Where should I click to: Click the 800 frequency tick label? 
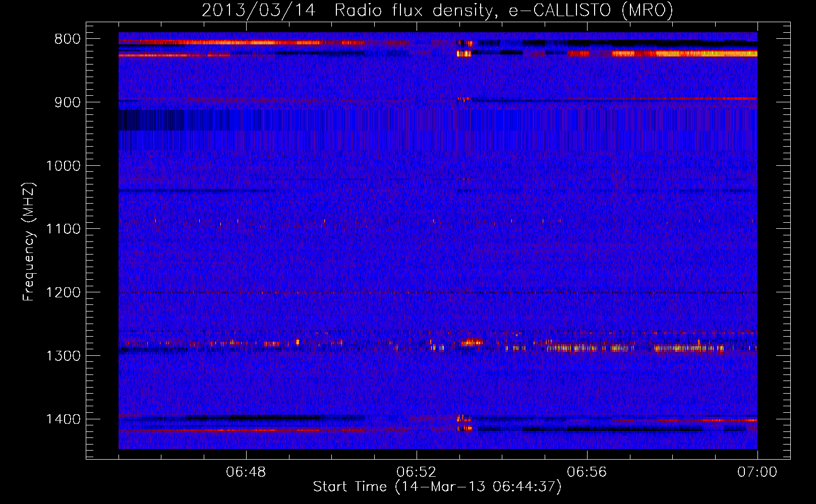click(68, 39)
